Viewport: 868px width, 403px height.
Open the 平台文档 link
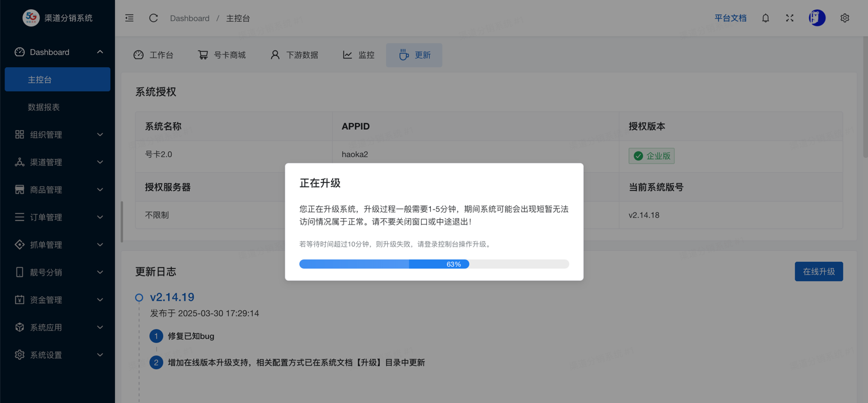tap(730, 18)
